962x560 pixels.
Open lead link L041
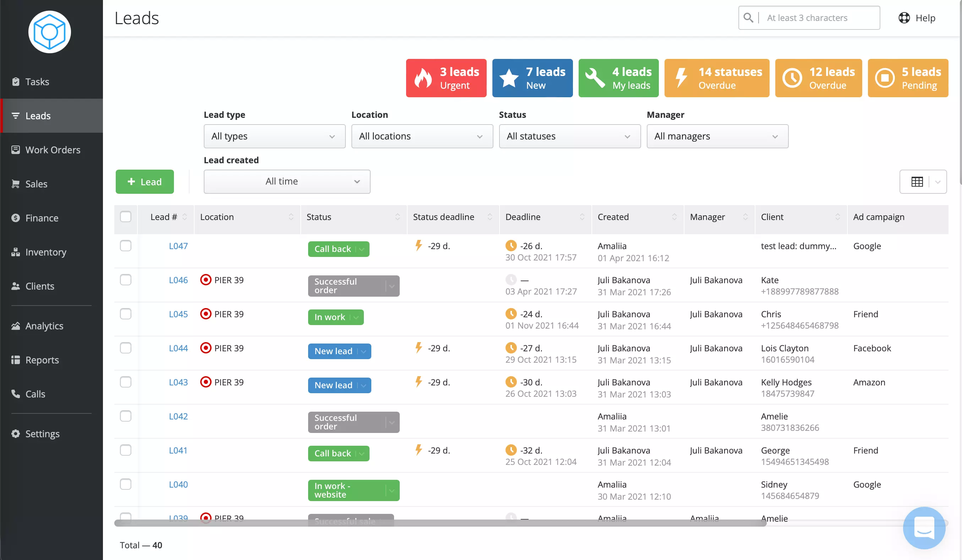[178, 450]
